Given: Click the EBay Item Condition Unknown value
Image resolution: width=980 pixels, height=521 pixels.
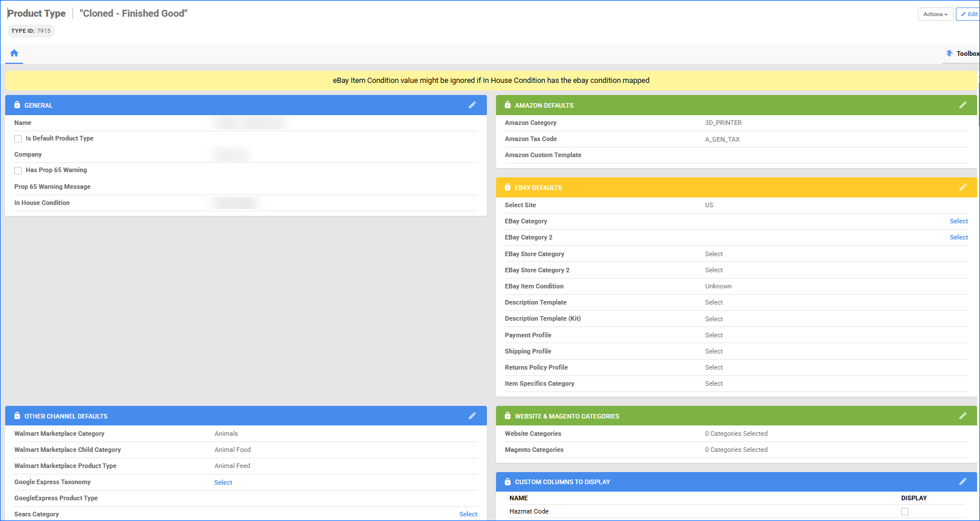Looking at the screenshot, I should coord(718,286).
